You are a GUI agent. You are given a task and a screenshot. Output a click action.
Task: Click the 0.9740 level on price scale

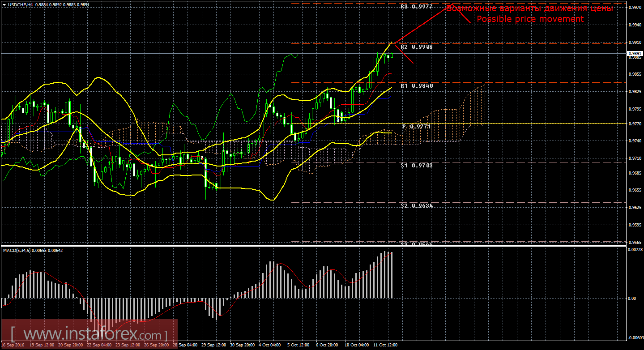coord(635,141)
